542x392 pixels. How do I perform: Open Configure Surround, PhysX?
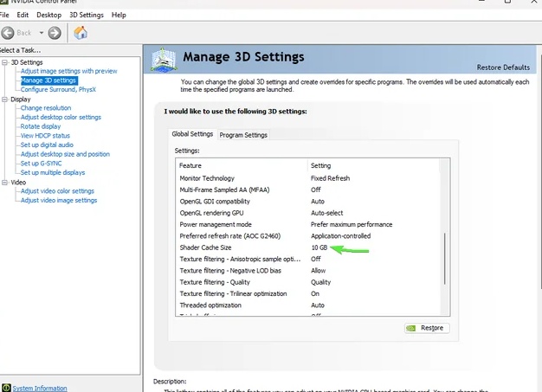58,89
